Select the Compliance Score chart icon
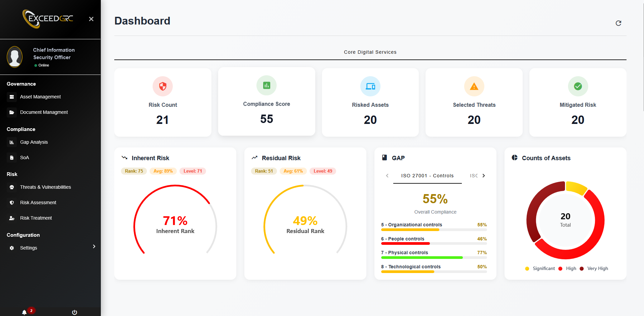644x316 pixels. 266,85
